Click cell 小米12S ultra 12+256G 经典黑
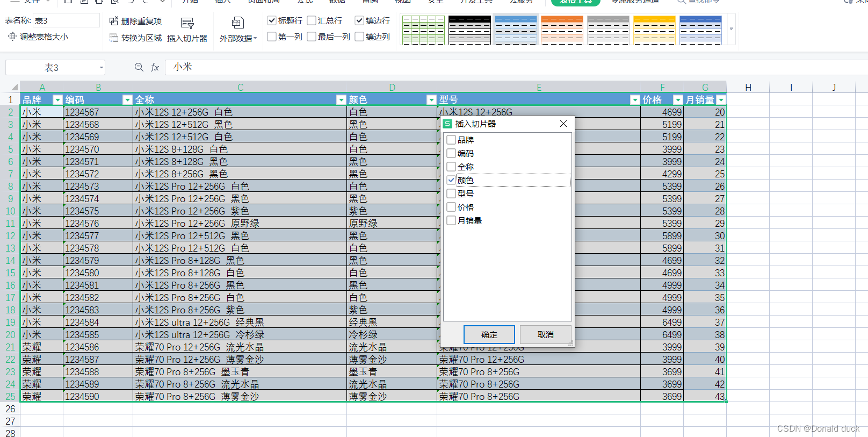Screen dimensions: 868x437 tap(240, 323)
